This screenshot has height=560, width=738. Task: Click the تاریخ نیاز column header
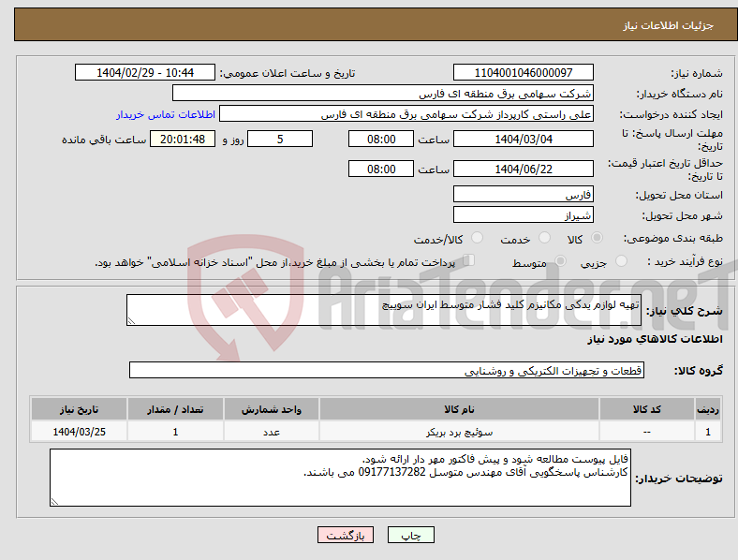79,409
